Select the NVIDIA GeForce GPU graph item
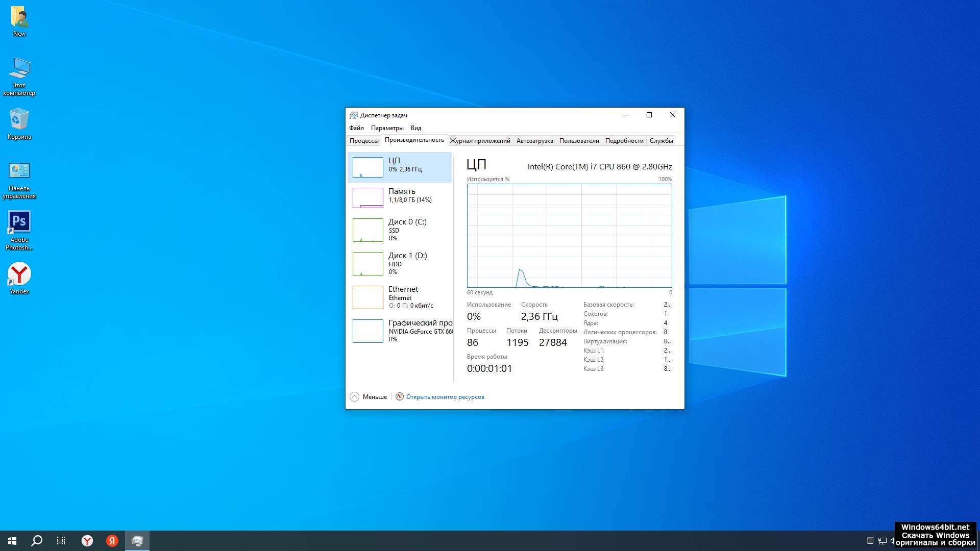980x551 pixels. click(x=368, y=331)
